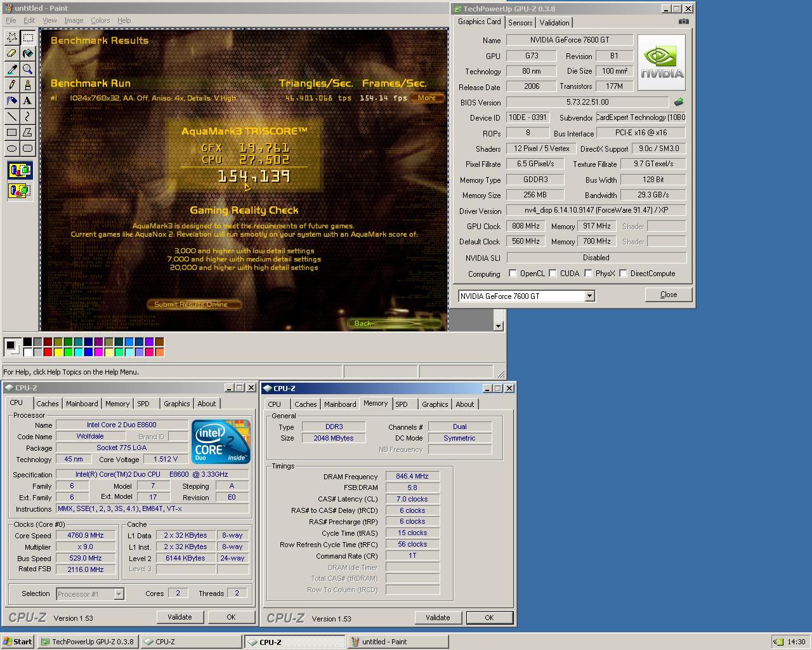Open SPD tab in right CPU-Z window
This screenshot has height=650, width=812.
tap(402, 404)
